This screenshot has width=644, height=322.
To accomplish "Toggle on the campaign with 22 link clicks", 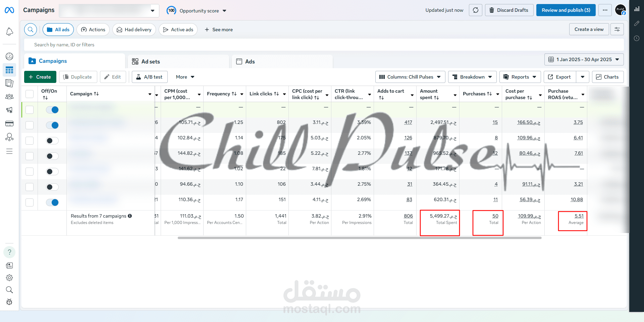I will [52, 172].
